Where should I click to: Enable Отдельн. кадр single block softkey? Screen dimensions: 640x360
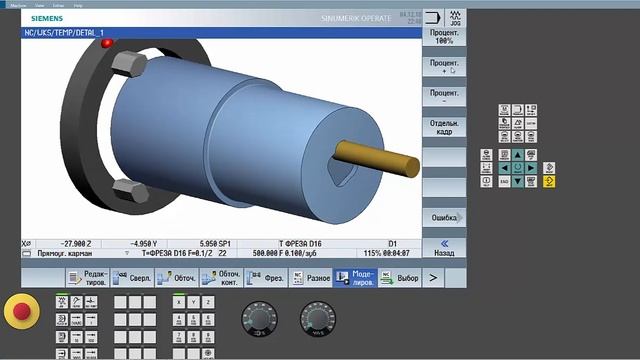pyautogui.click(x=444, y=127)
